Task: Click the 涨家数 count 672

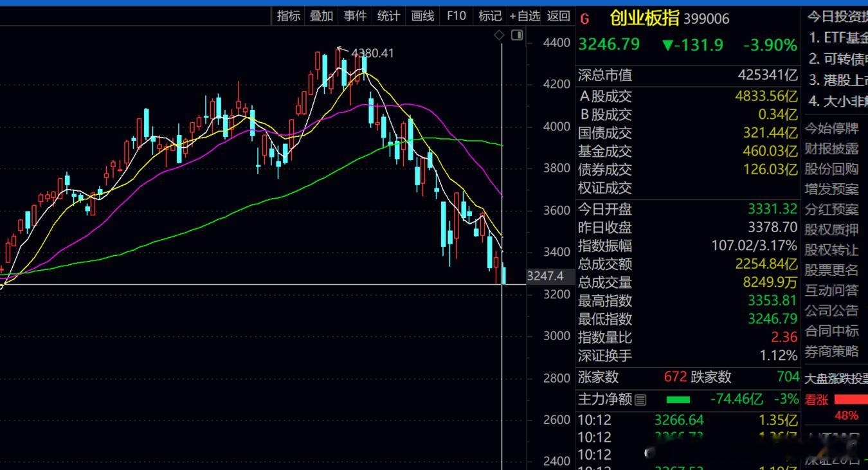Action: tap(676, 377)
